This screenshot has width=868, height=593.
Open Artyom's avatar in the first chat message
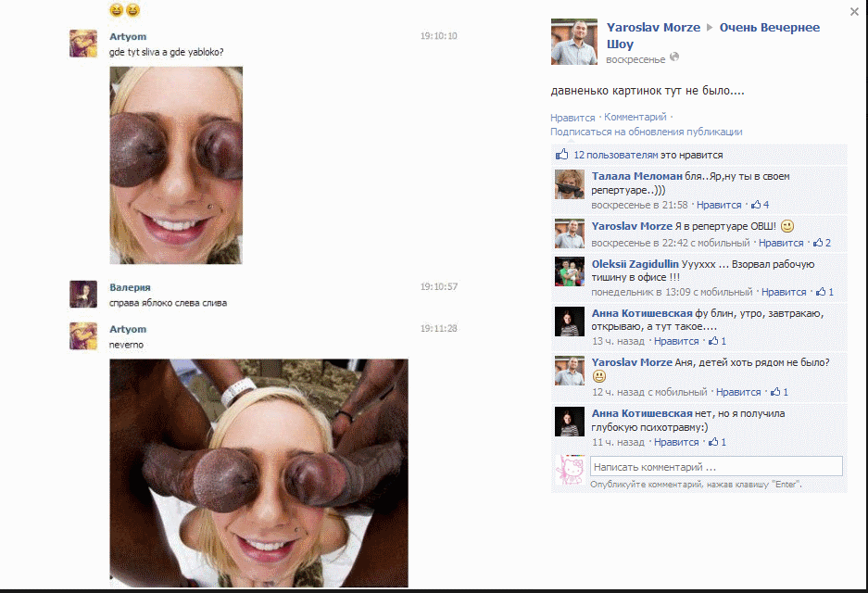(83, 44)
